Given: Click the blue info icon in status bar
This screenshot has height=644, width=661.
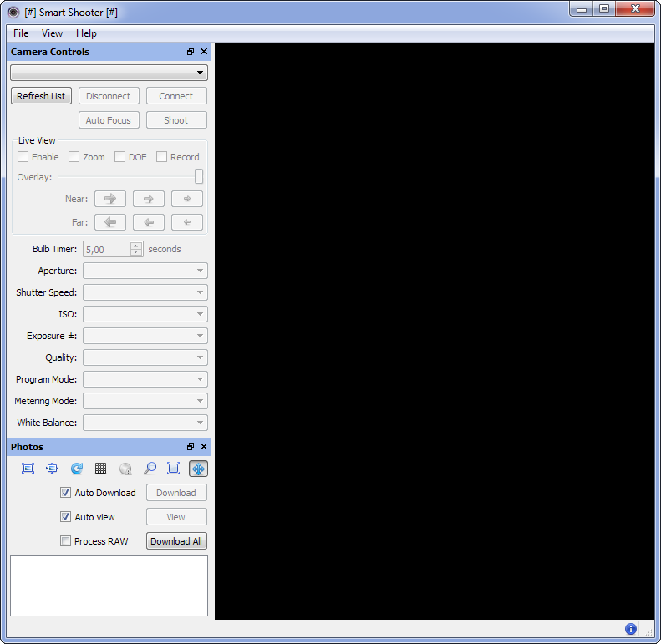Looking at the screenshot, I should point(630,629).
